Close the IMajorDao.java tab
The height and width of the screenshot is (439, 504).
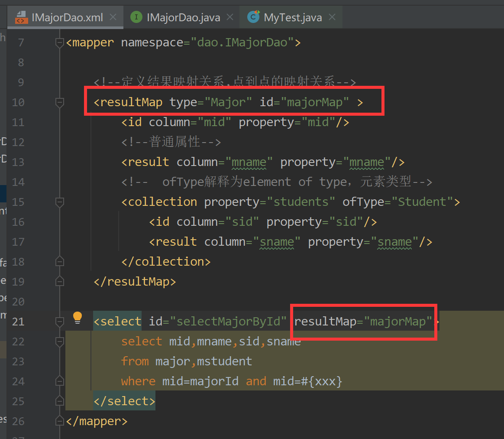tap(229, 17)
